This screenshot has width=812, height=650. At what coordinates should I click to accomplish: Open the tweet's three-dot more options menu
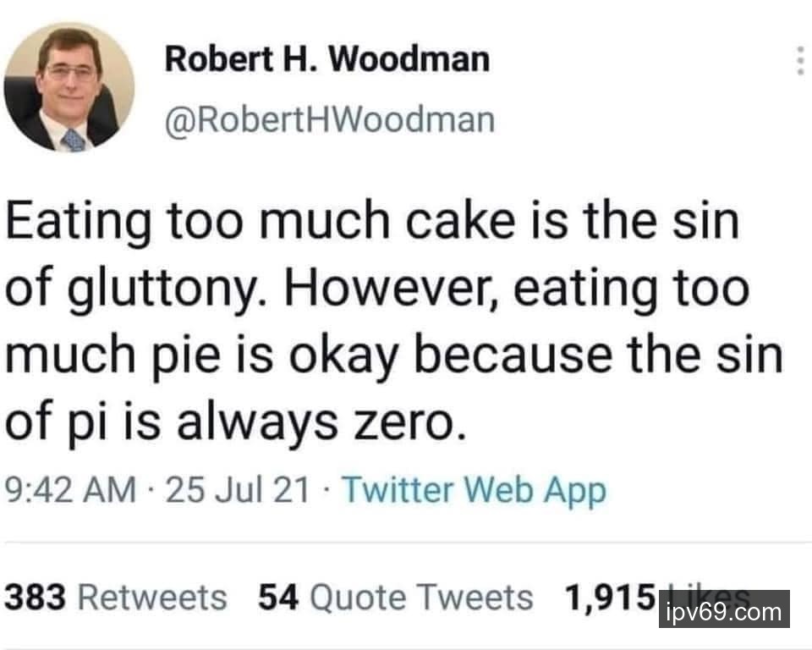799,62
